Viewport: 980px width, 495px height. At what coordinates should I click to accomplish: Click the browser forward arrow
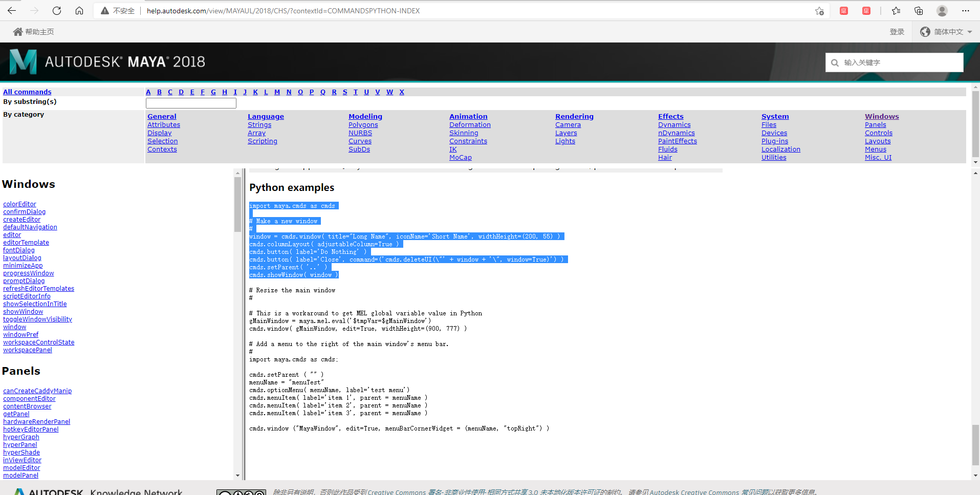pyautogui.click(x=34, y=11)
